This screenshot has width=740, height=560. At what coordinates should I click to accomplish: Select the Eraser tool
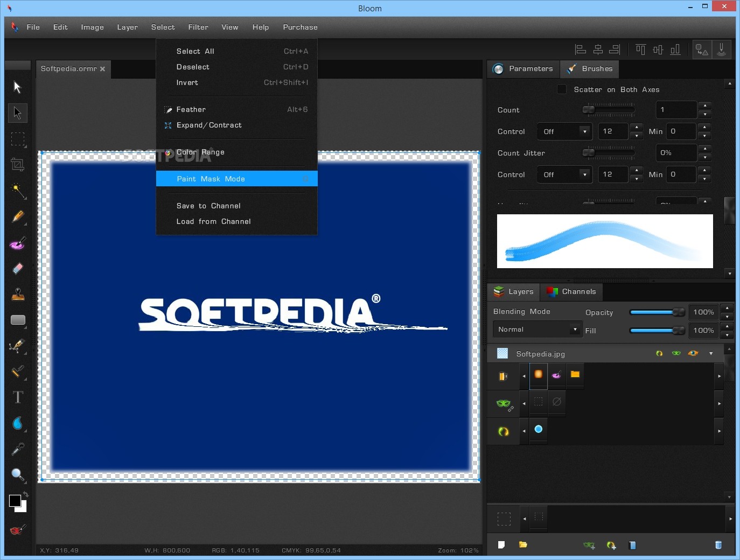(x=18, y=268)
